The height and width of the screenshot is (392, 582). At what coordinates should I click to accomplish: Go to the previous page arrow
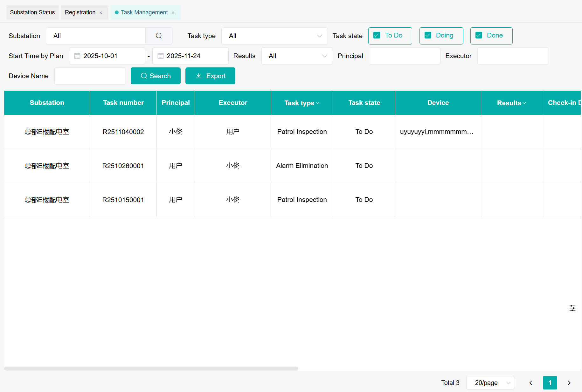[x=530, y=383]
